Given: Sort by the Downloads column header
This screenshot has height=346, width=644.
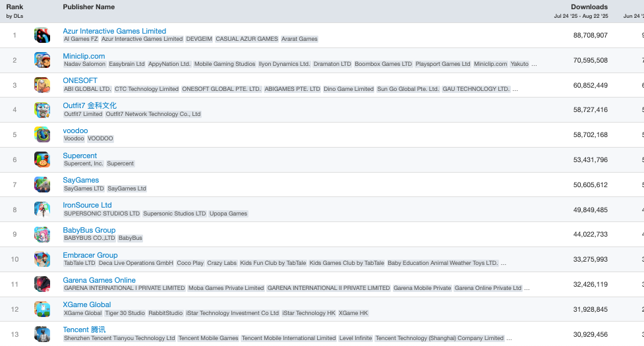Looking at the screenshot, I should (589, 7).
